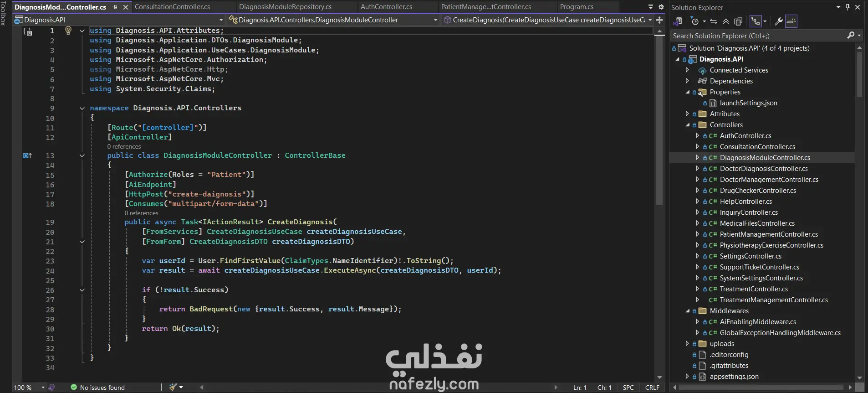Collapse all nodes in Solution Explorer
This screenshot has height=393, width=868.
click(x=726, y=21)
